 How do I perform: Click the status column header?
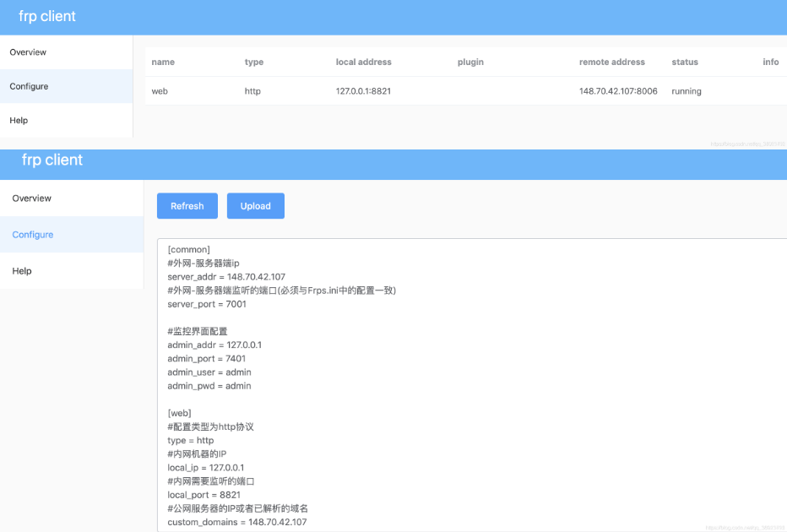tap(685, 62)
